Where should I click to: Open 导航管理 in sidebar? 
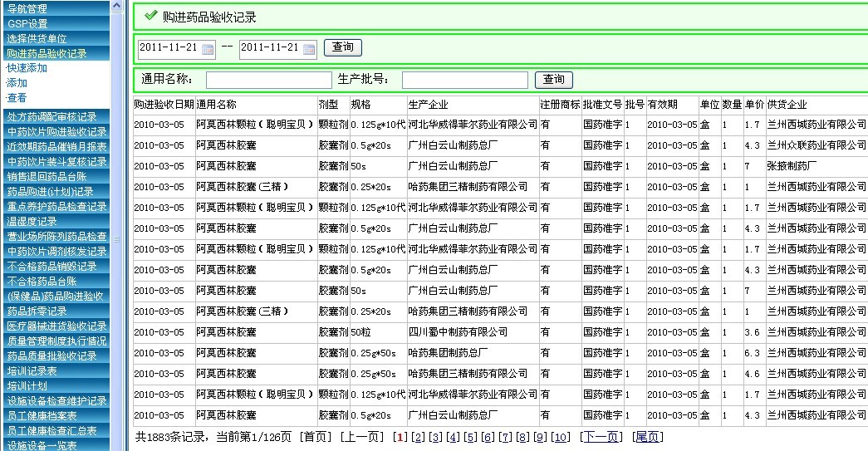55,8
